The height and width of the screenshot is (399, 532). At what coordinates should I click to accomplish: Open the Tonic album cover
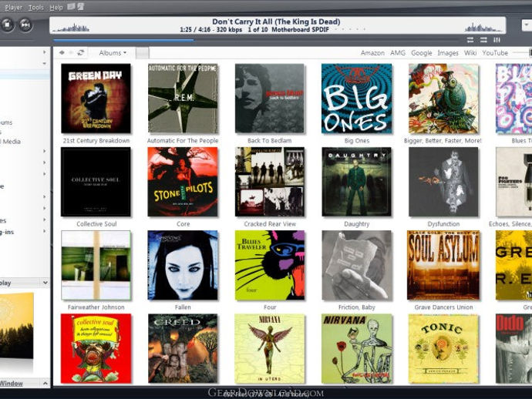[x=443, y=348]
